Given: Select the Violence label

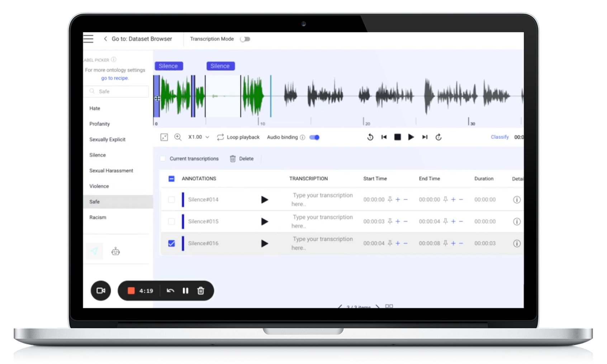Looking at the screenshot, I should [x=99, y=186].
